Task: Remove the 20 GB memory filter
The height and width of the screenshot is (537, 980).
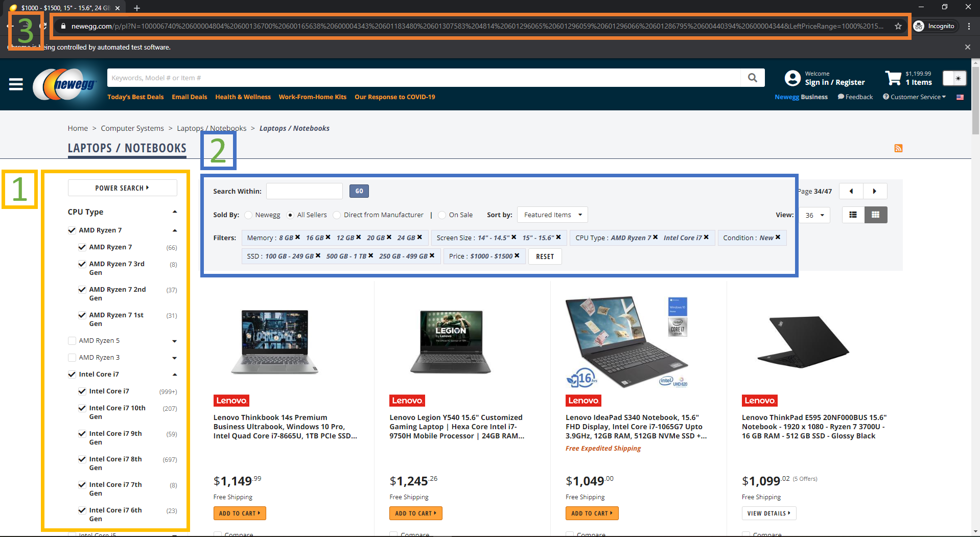Action: point(389,237)
